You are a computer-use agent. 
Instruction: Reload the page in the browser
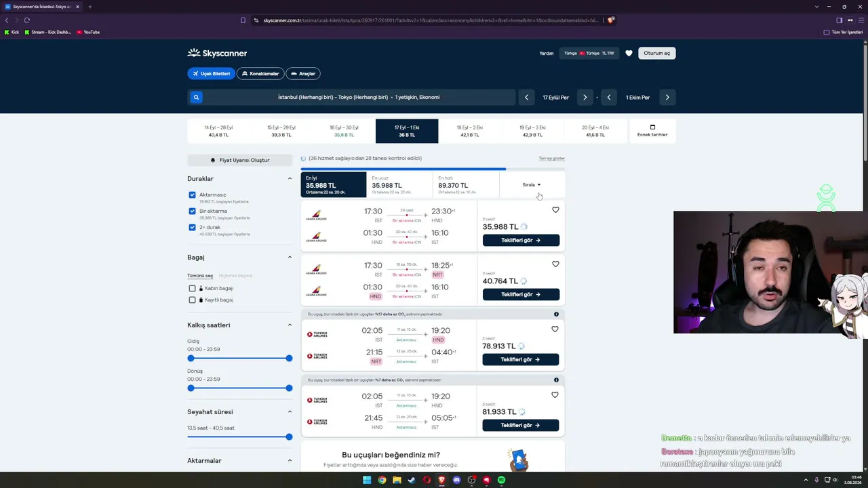tap(27, 20)
